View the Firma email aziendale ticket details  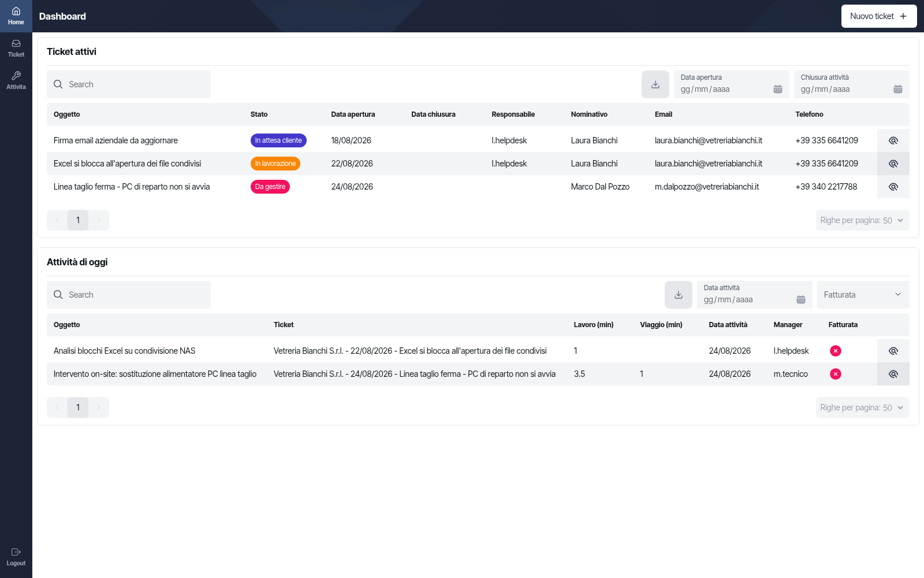point(893,140)
